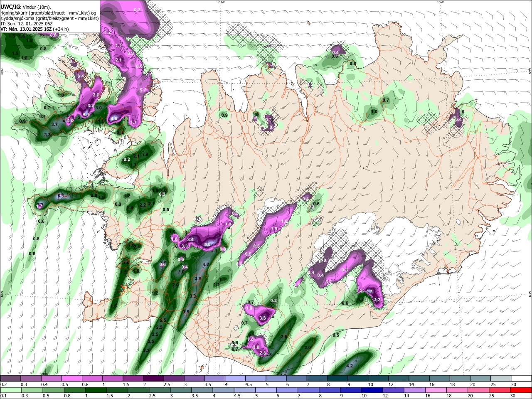Screen dimensions: 532x399
Task: Click the '30' label ending the top legend row
Action: (x=514, y=384)
